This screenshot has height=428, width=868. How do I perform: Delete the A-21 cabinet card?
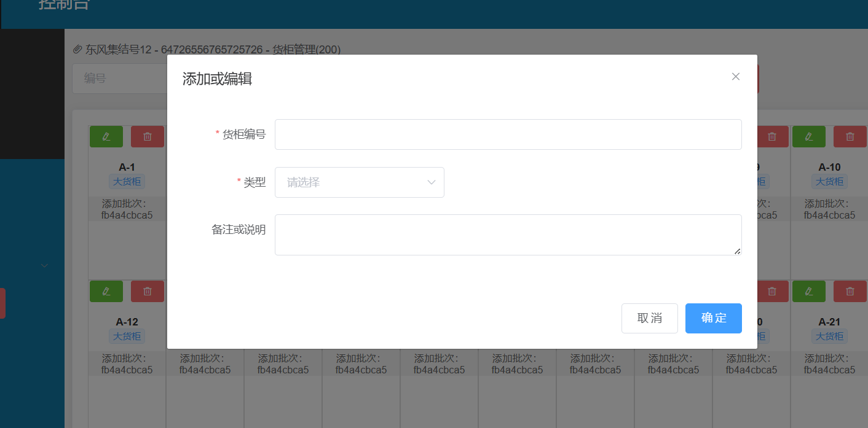[850, 291]
